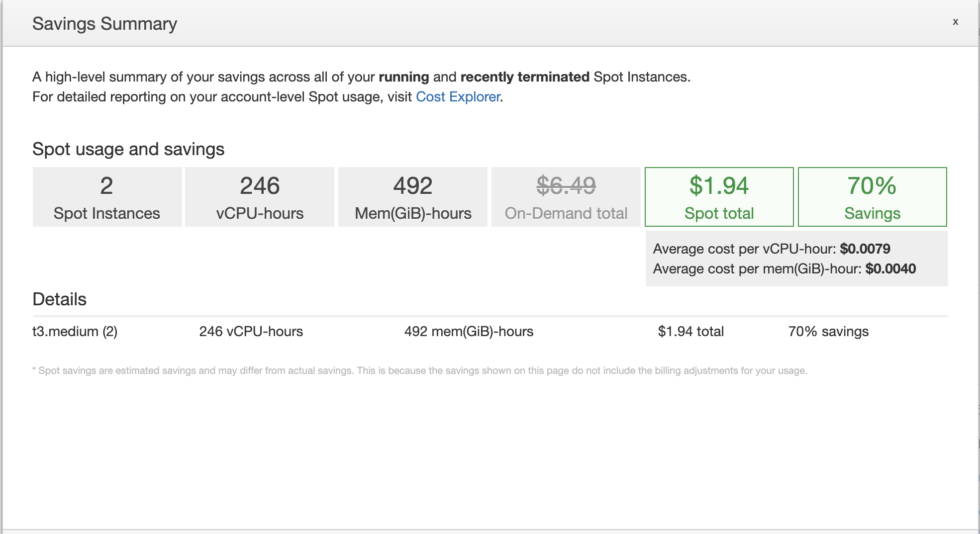Click the average cost per vCPU-hour value
The image size is (980, 534).
pyautogui.click(x=865, y=249)
